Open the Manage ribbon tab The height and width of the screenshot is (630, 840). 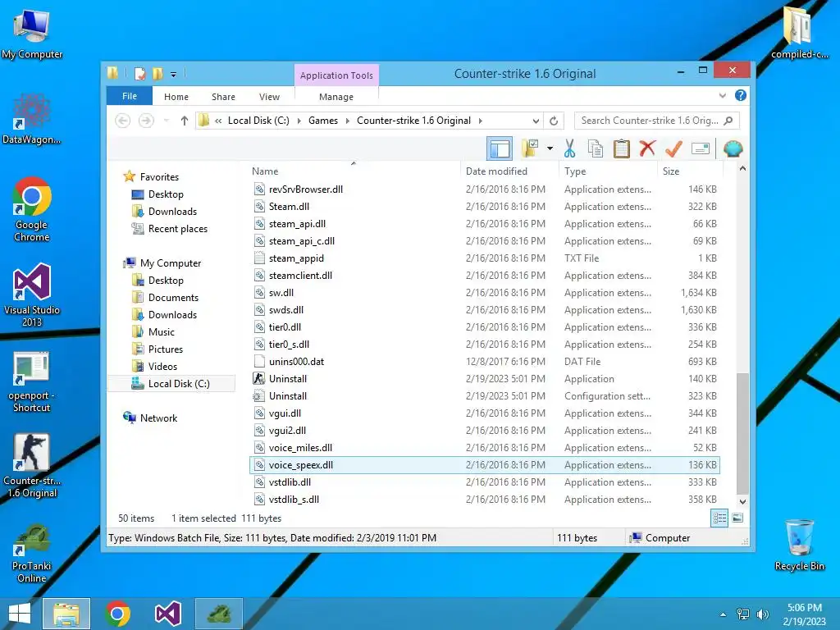[336, 97]
